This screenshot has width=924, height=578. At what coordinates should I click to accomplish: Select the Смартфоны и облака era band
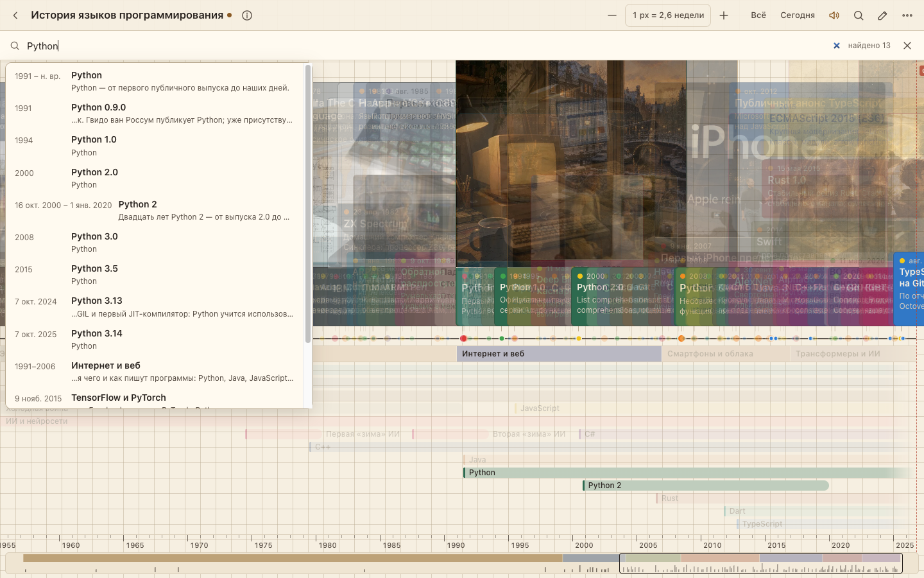click(x=726, y=354)
